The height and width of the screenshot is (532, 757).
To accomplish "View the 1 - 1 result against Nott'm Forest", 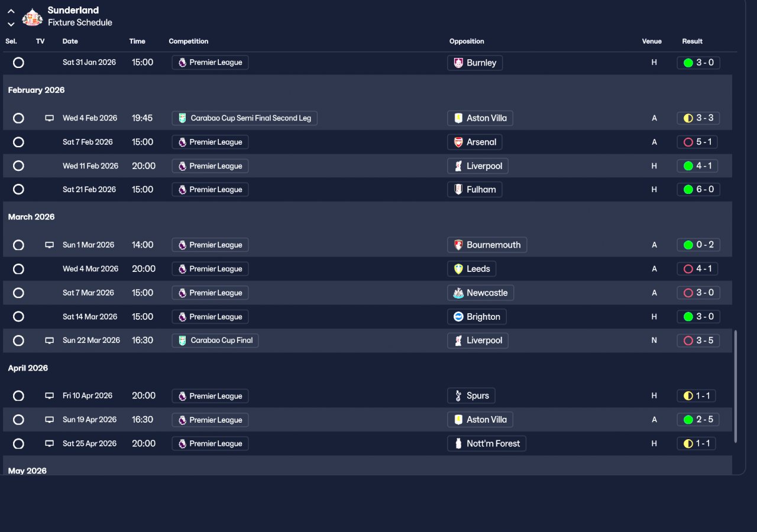I will coord(697,443).
